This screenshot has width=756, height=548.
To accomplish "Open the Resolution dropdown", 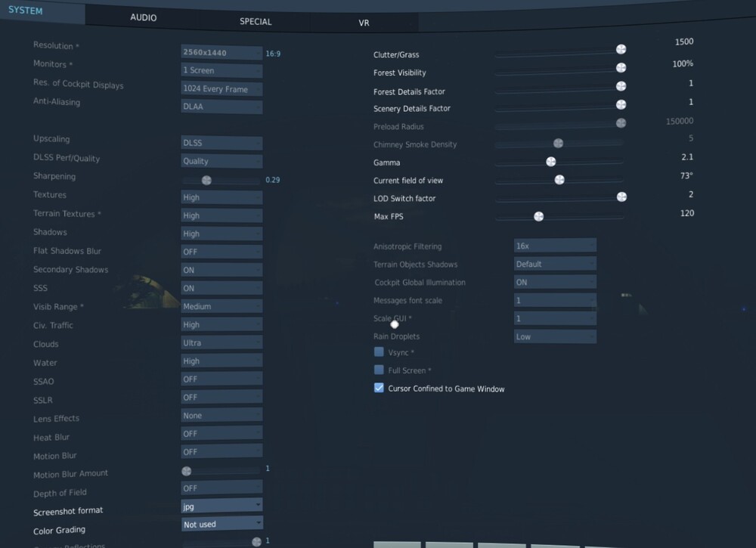I will click(221, 52).
